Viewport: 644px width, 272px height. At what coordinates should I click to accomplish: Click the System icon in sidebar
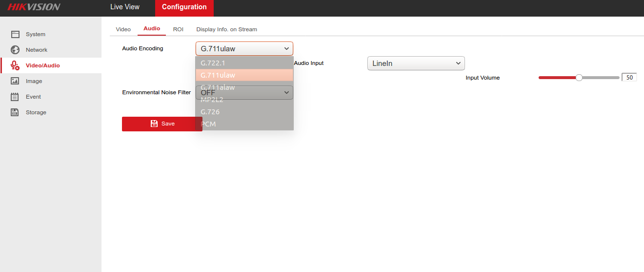point(15,34)
